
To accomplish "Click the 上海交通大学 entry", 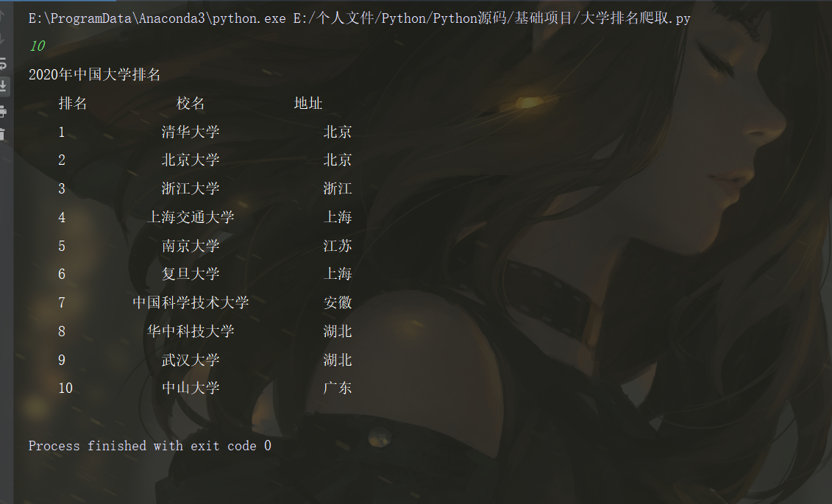I will coord(191,217).
